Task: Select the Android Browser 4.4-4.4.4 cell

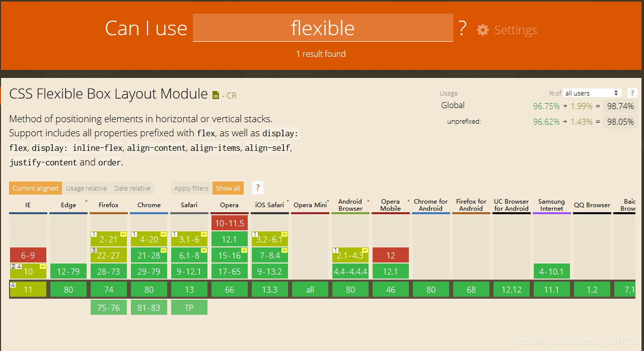Action: pyautogui.click(x=350, y=271)
